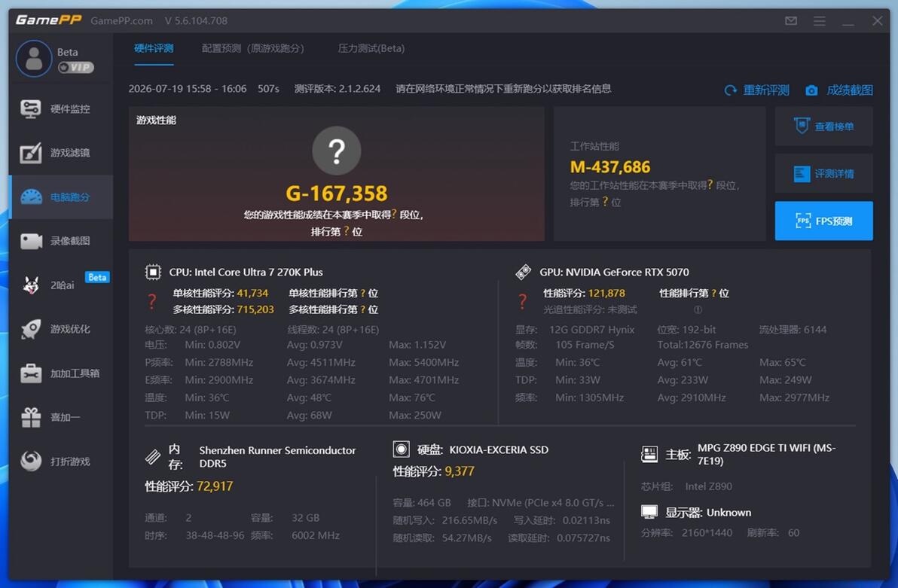Switch to the 压力测试(Beta) tab

click(371, 49)
